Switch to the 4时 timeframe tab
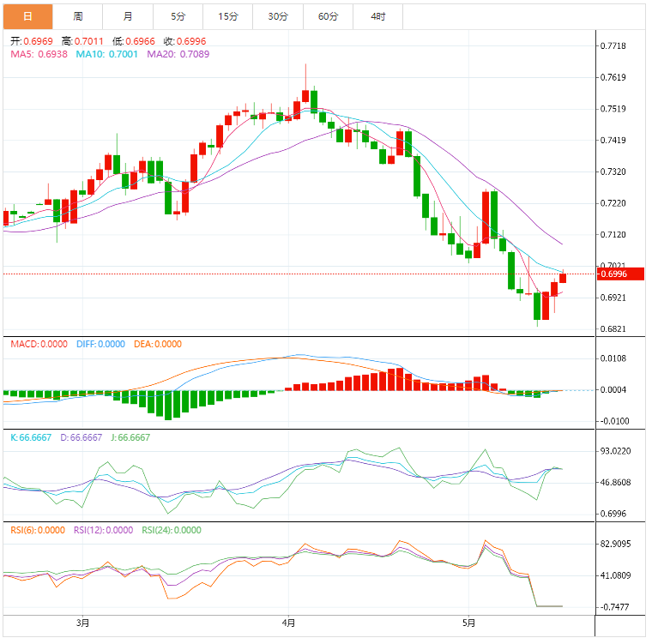652x644 pixels. click(377, 16)
